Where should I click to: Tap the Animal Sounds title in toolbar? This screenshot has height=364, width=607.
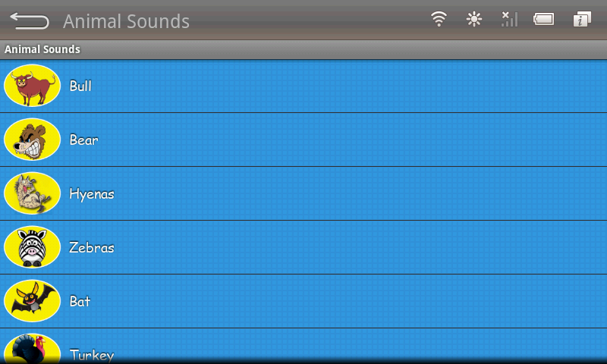[x=126, y=21]
